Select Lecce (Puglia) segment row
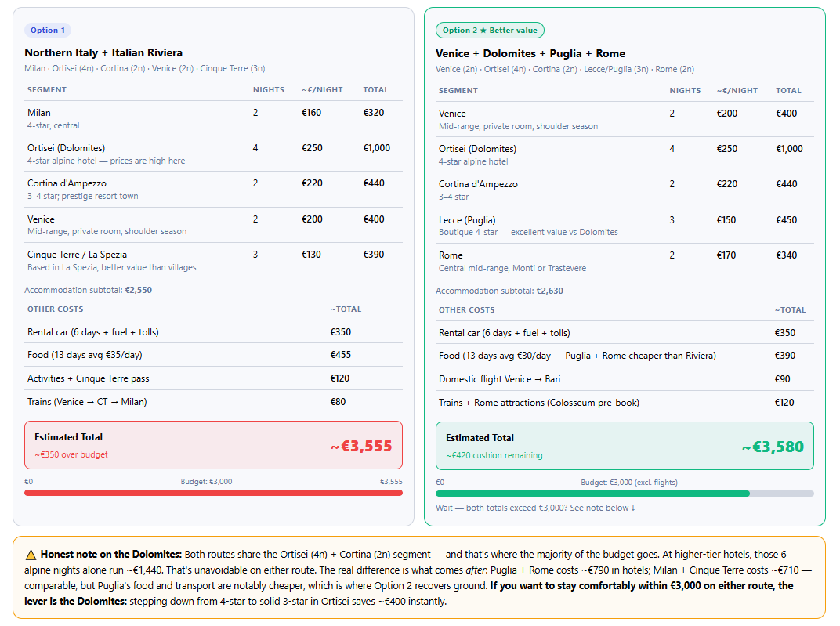 (x=625, y=226)
